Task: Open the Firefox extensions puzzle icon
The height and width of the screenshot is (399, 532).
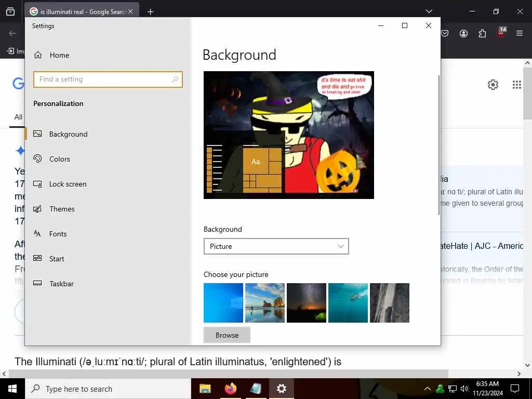Action: click(x=482, y=33)
